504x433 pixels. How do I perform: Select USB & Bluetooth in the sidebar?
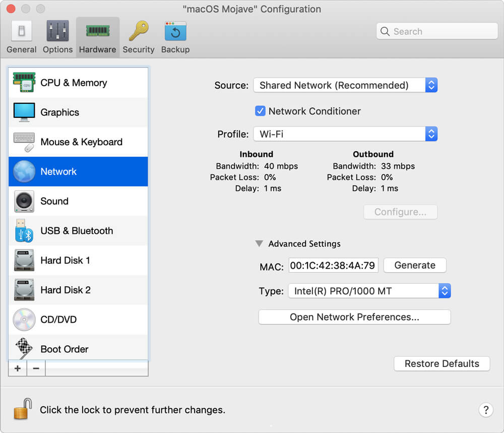(x=76, y=230)
